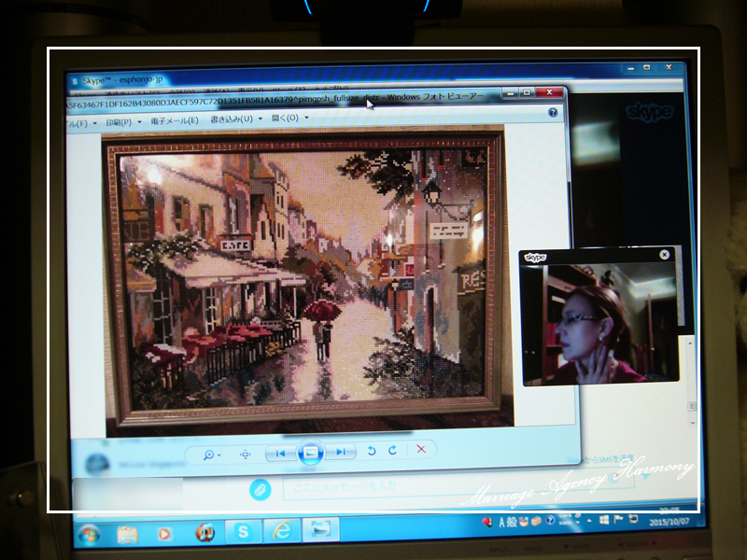Click the IME input mode 'A' indicator
Screen dimensions: 747x560
click(x=501, y=523)
